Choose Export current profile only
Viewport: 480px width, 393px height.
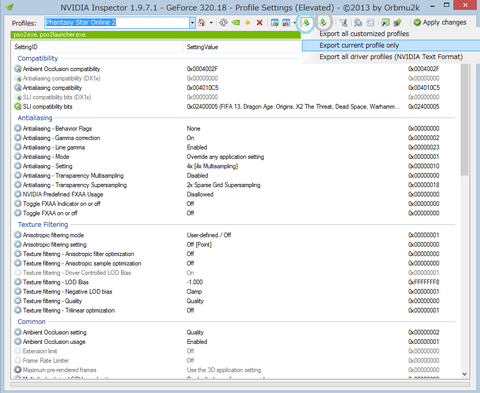click(x=391, y=45)
